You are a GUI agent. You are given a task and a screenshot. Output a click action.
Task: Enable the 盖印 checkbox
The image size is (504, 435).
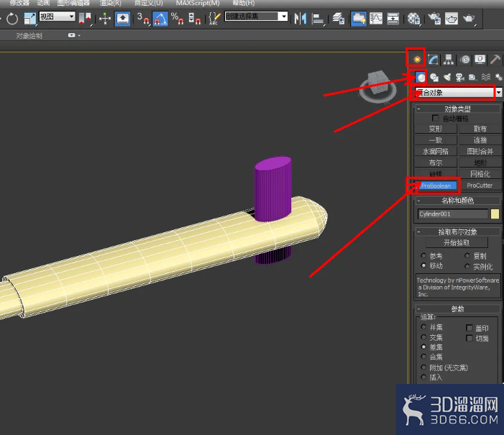pos(469,328)
